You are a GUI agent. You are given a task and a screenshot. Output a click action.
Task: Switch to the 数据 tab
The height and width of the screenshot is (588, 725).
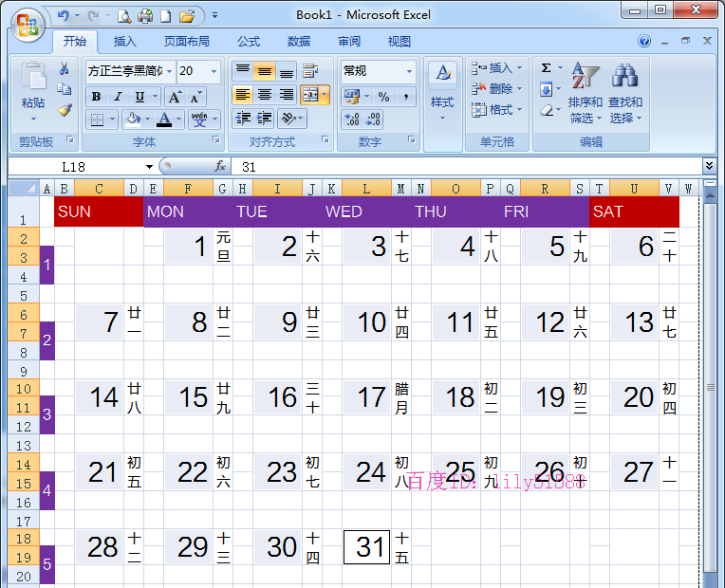tap(299, 42)
